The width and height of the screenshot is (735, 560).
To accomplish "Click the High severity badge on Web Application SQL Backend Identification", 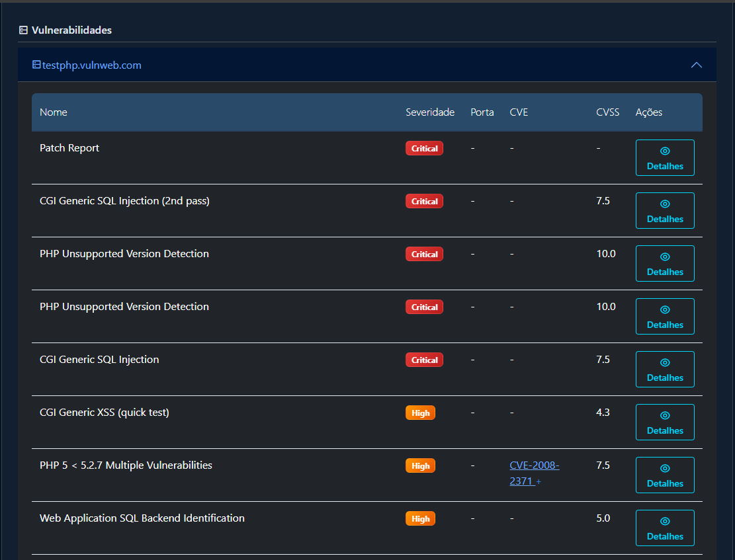I will tap(420, 518).
